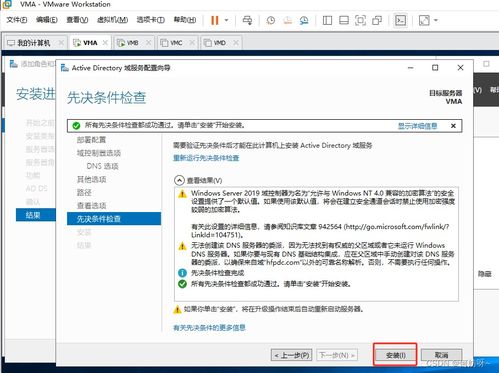Toggle the library sidebar view icon
This screenshot has width=499, height=373.
(327, 20)
